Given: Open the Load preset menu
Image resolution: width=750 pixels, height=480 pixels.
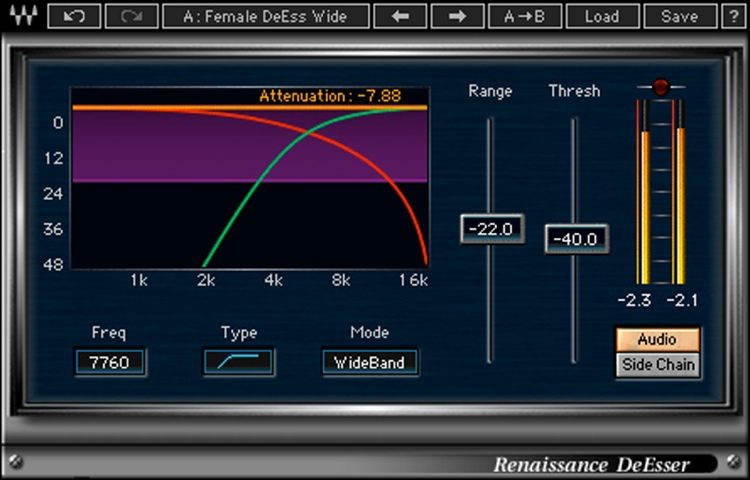Looking at the screenshot, I should 602,17.
